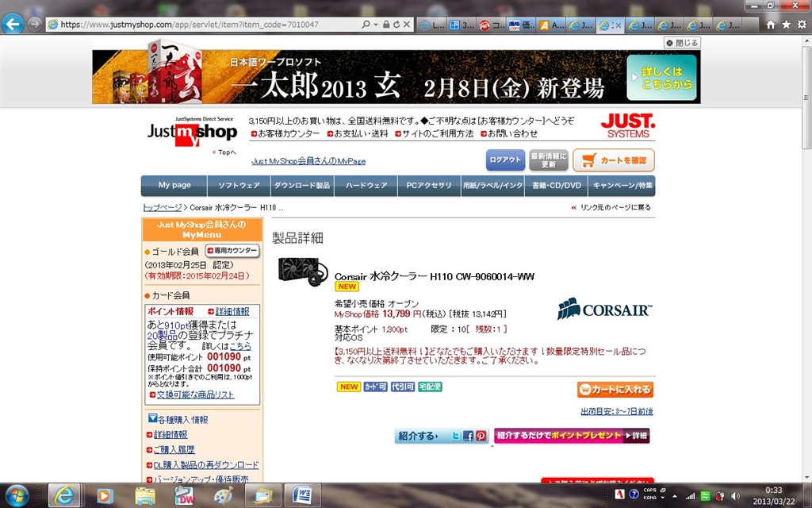Open Windows Media Player taskbar icon
The image size is (812, 508).
(104, 496)
